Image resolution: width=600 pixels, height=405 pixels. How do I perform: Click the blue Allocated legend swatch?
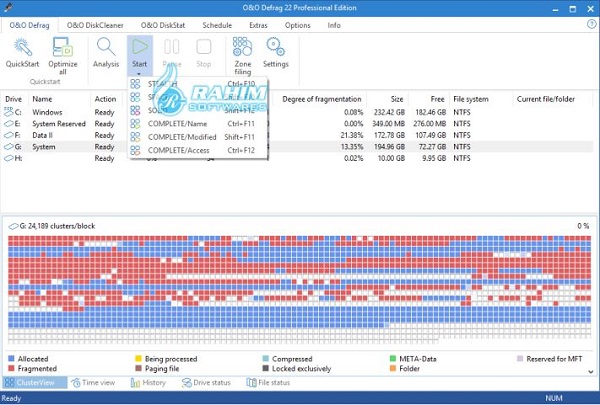point(11,359)
